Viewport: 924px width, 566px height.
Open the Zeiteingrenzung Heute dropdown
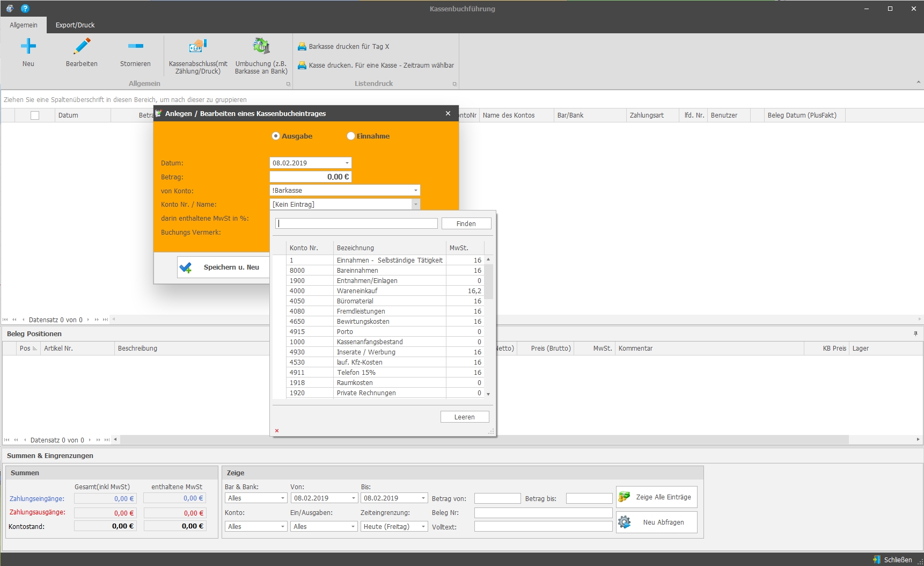point(423,527)
